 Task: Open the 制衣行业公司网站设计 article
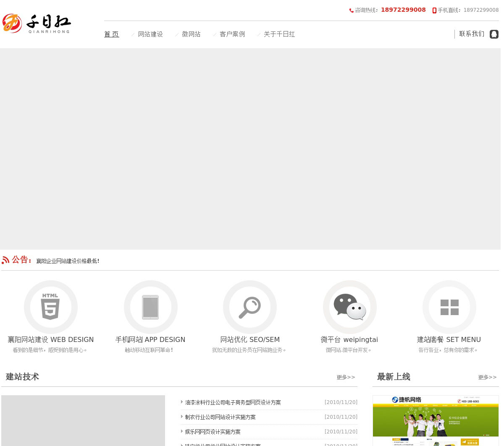(220, 417)
